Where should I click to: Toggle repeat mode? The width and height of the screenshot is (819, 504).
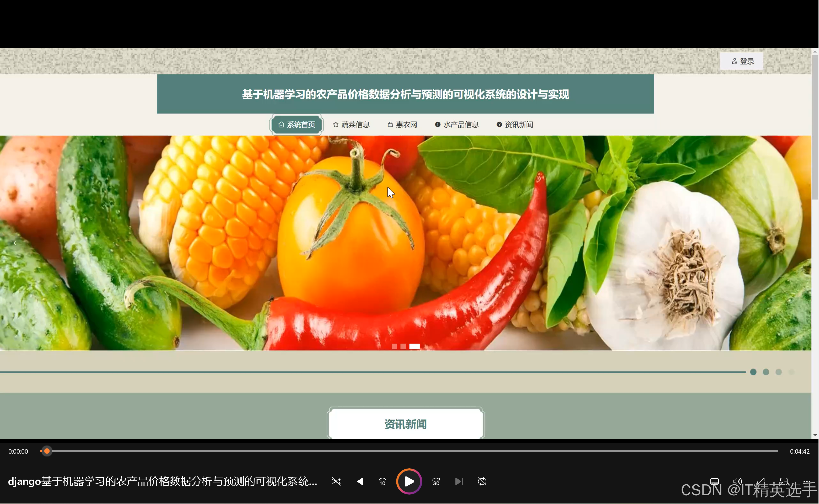482,481
